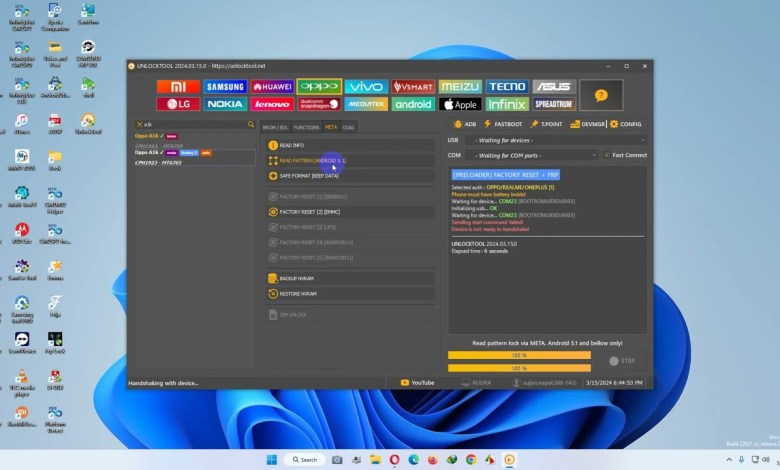Switch to the DIAG tab

[348, 127]
